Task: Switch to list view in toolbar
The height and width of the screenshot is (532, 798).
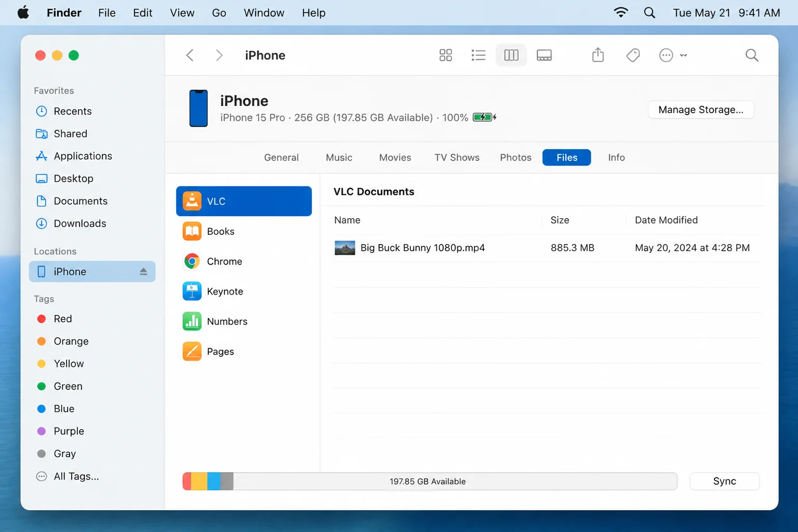Action: [478, 55]
